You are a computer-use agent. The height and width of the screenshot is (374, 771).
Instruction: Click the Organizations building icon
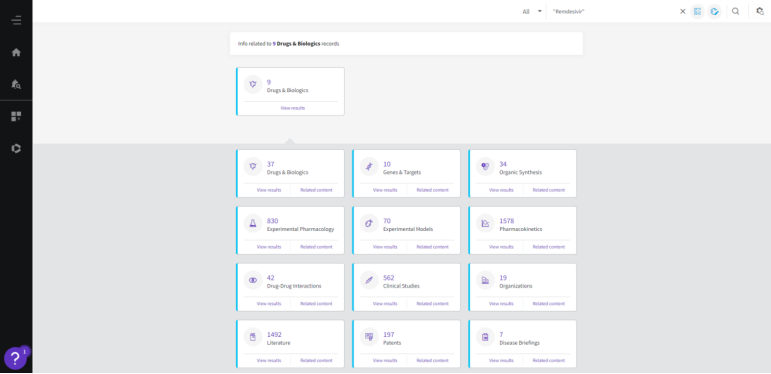tap(485, 280)
